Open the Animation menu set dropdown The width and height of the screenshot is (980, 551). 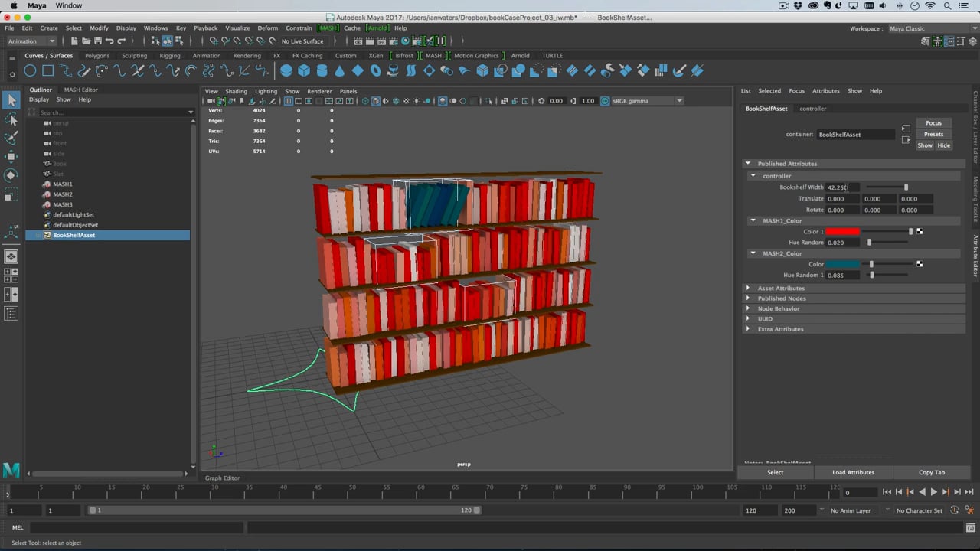(31, 41)
